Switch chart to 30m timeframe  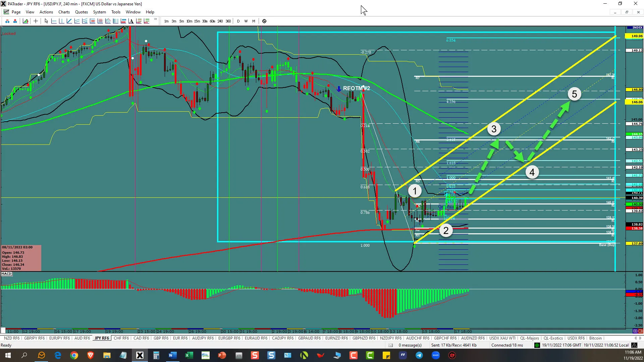click(205, 21)
